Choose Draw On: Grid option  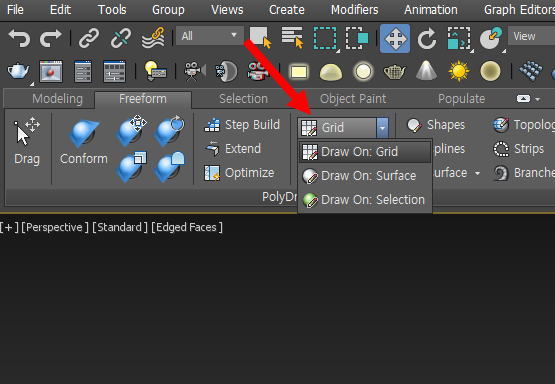(365, 152)
